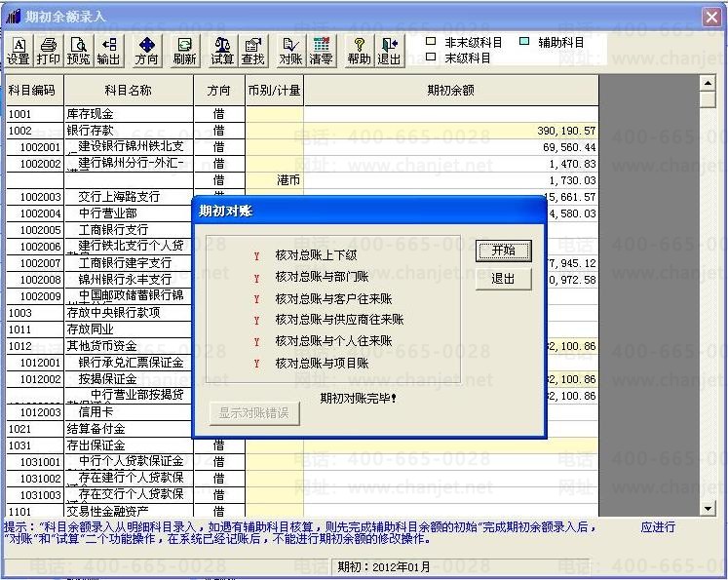Click the 清零 (Clear) toolbar icon
This screenshot has height=580, width=728.
[x=322, y=51]
